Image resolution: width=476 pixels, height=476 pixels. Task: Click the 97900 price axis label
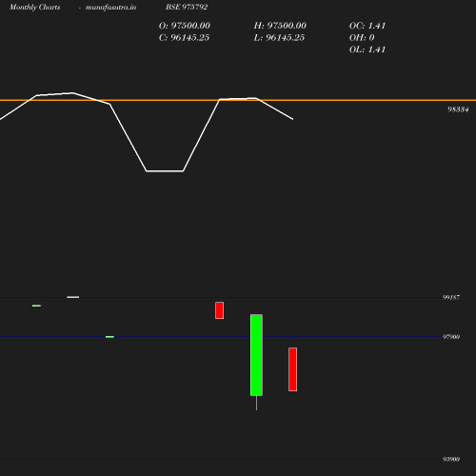(451, 337)
